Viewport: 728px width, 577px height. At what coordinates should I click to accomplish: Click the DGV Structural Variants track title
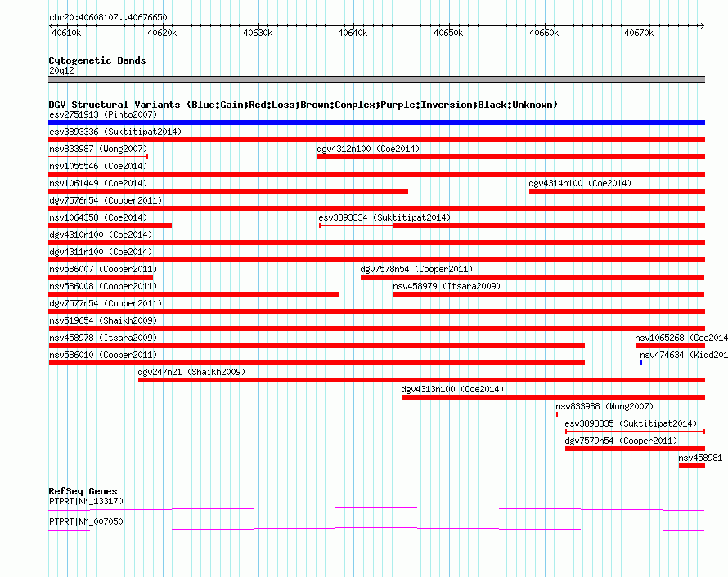303,105
